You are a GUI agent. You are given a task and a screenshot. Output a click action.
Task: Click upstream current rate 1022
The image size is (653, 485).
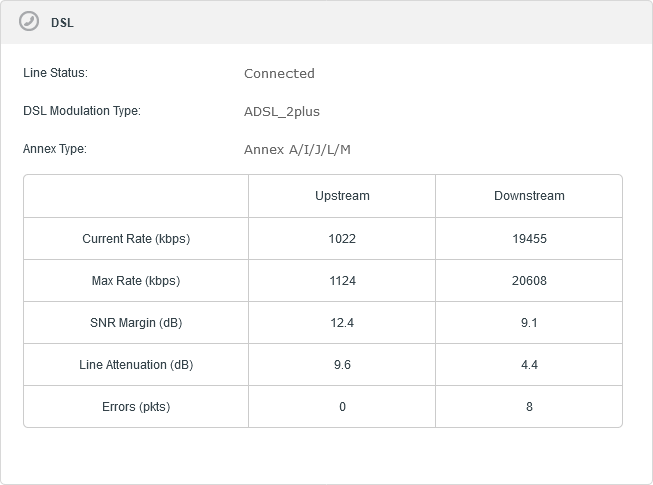point(342,239)
